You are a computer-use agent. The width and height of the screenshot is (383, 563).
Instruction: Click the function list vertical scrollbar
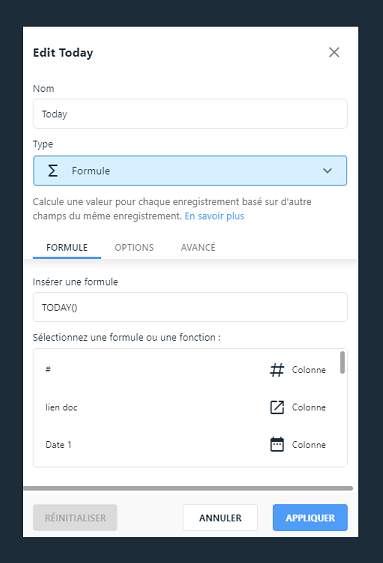coord(342,363)
